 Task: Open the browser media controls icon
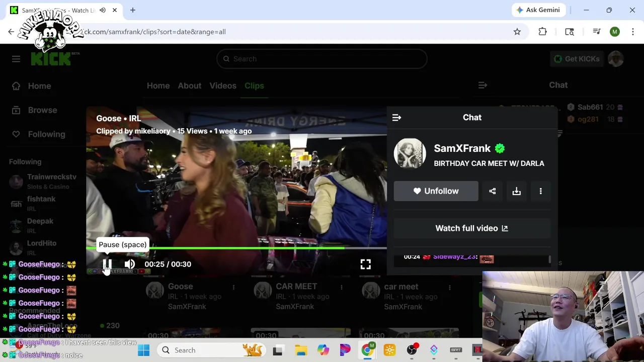point(597,32)
